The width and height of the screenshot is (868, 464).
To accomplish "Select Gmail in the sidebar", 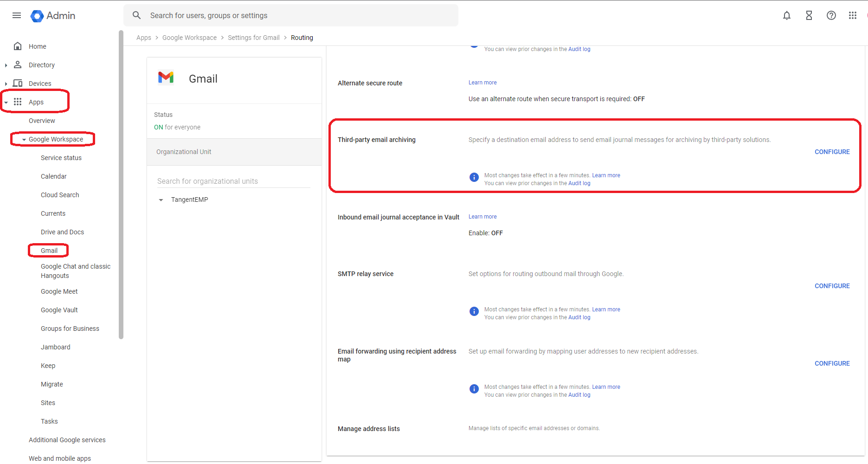I will (x=49, y=251).
